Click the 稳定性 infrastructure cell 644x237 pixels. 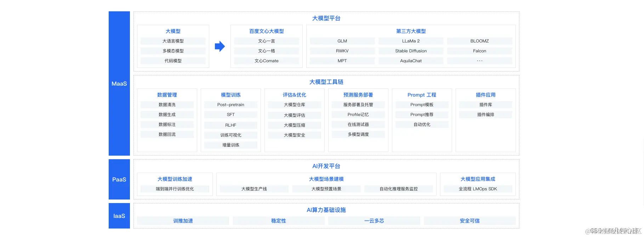coord(279,221)
